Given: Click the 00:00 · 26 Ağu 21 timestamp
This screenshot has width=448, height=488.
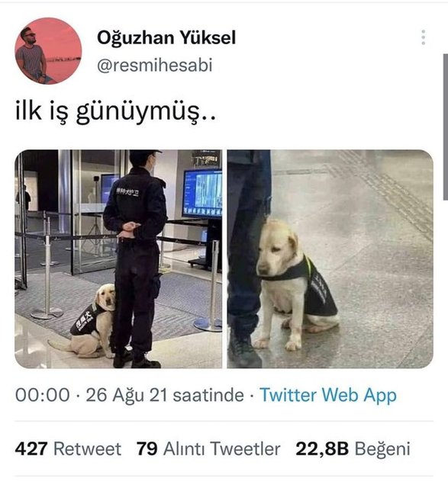Looking at the screenshot, I should (x=129, y=395).
